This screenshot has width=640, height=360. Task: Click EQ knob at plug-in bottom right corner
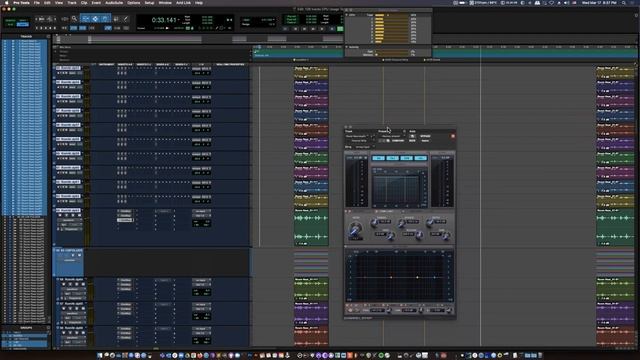pyautogui.click(x=449, y=311)
